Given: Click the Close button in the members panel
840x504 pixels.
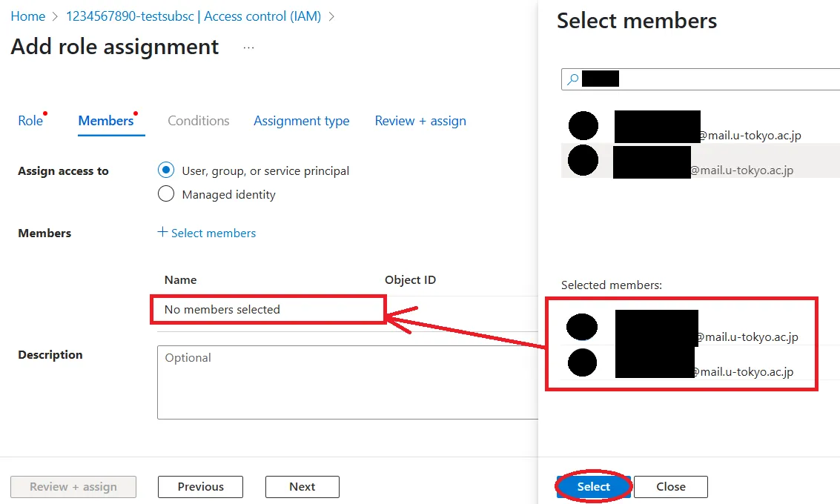Looking at the screenshot, I should 670,487.
